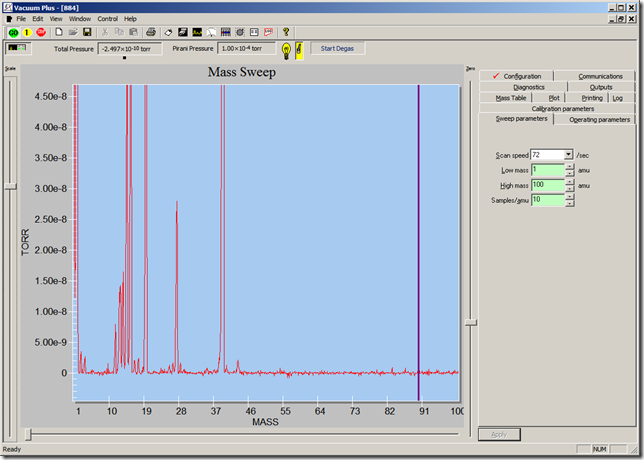Open a file using the folder icon
This screenshot has width=644, height=460.
click(x=73, y=32)
